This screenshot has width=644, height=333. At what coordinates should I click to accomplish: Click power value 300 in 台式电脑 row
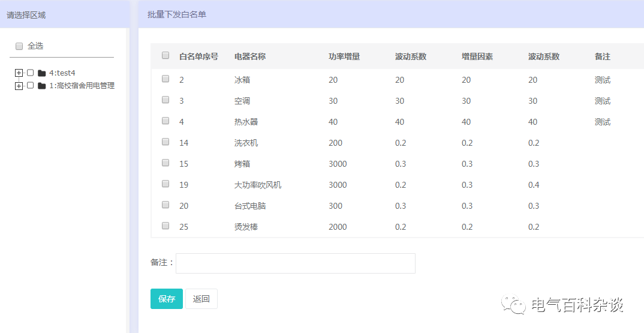click(x=336, y=206)
